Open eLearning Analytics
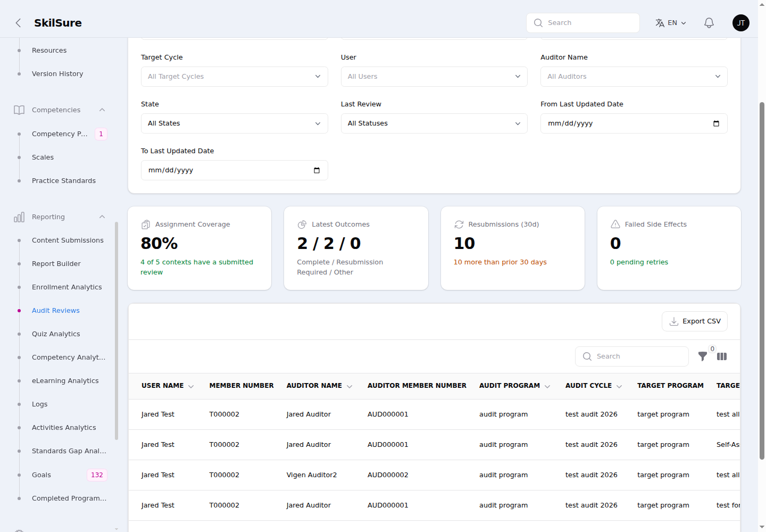This screenshot has width=766, height=532. pyautogui.click(x=65, y=381)
